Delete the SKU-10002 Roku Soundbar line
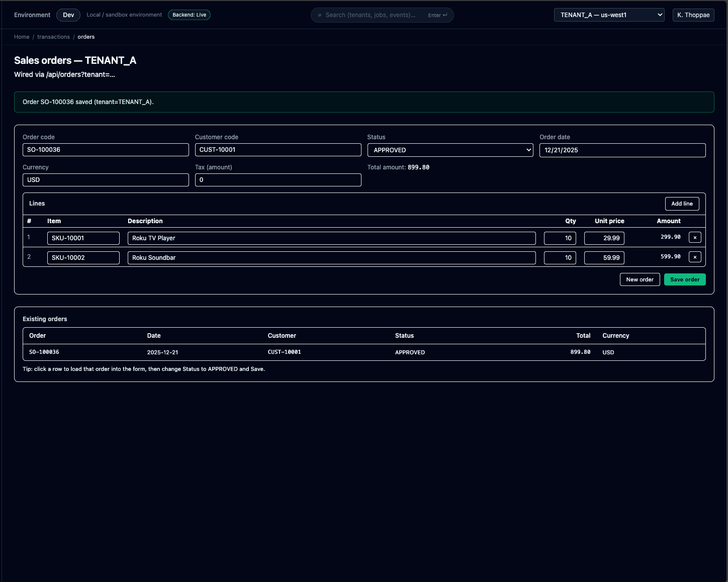The image size is (728, 582). [x=695, y=257]
